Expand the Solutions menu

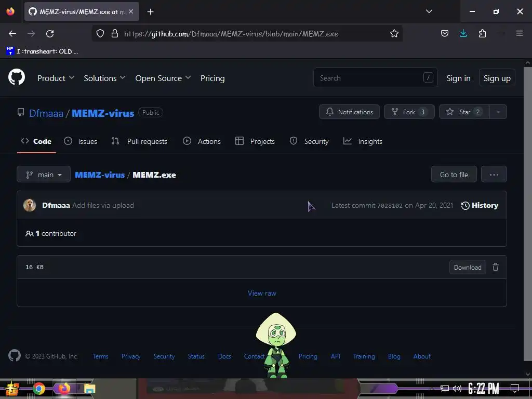click(104, 78)
